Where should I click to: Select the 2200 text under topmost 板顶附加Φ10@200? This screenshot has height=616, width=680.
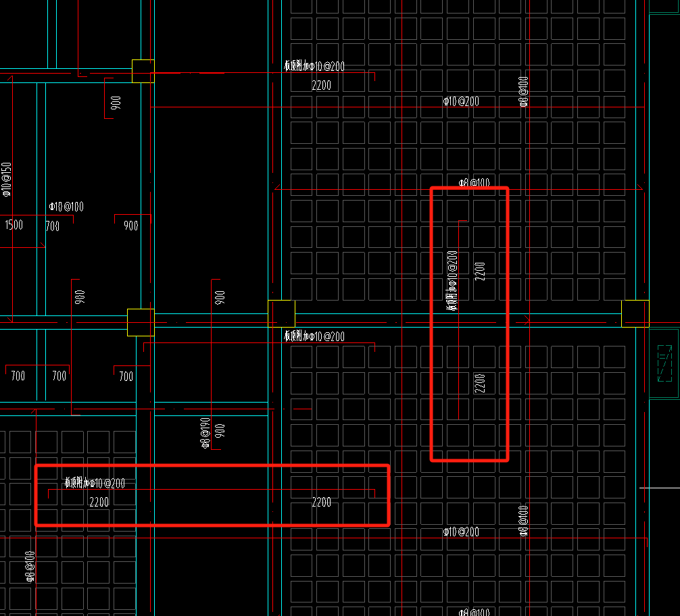pyautogui.click(x=321, y=85)
